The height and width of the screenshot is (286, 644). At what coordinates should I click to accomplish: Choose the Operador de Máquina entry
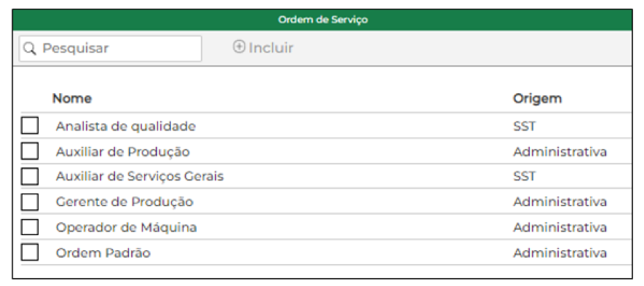tap(126, 227)
